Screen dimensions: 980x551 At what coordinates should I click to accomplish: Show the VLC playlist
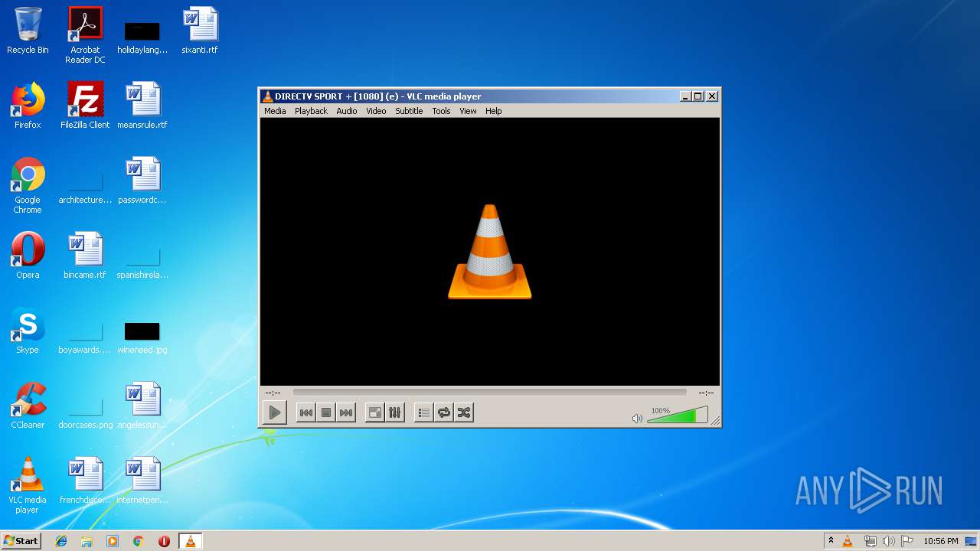click(x=423, y=412)
